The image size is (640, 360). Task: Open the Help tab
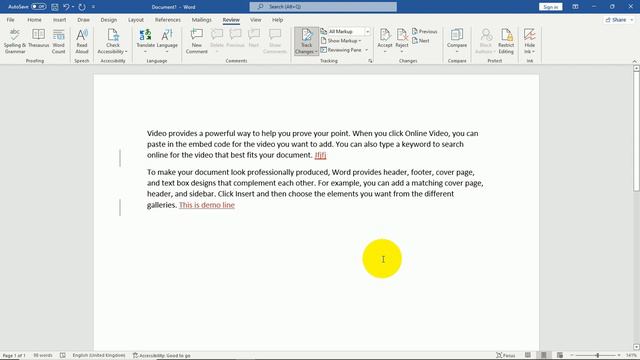pos(278,20)
